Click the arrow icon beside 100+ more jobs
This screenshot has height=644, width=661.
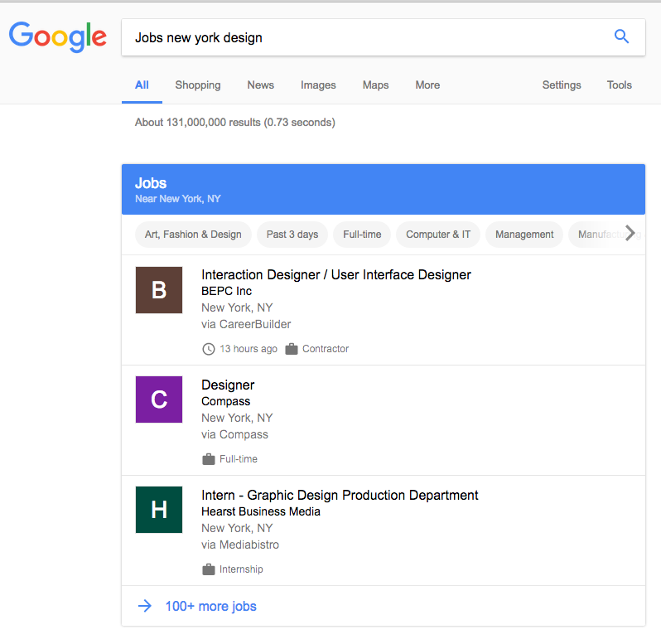click(145, 606)
